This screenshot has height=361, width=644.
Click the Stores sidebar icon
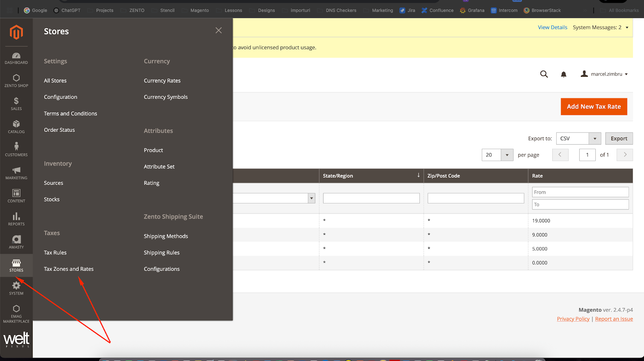(16, 265)
